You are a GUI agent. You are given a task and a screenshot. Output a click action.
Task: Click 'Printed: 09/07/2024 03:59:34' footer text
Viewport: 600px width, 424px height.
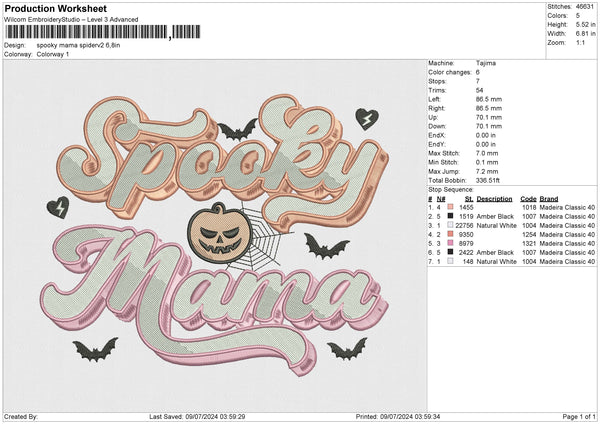[x=398, y=417]
